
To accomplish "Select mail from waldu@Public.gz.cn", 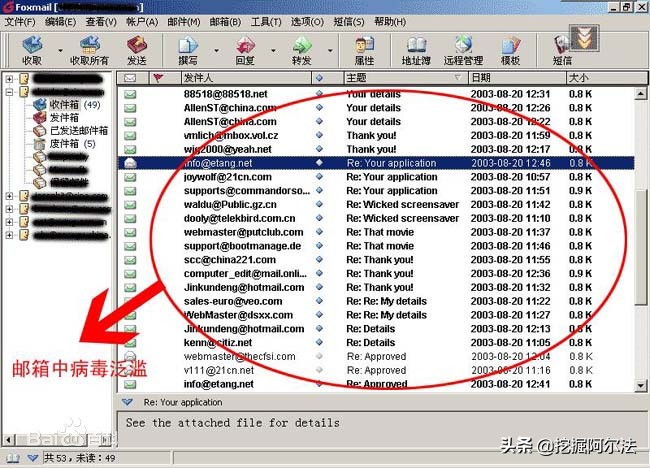I will pos(375,204).
